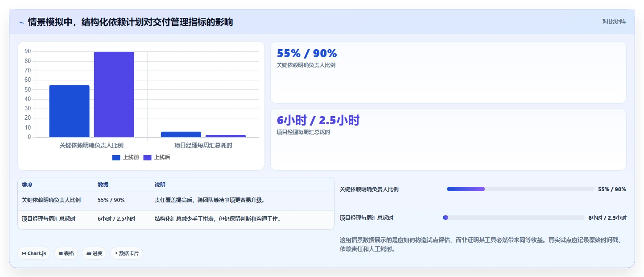This screenshot has height=277, width=644.
Task: Click the 维度 table column header
Action: (x=27, y=185)
